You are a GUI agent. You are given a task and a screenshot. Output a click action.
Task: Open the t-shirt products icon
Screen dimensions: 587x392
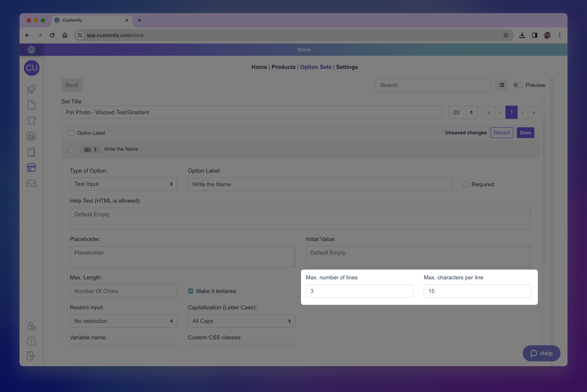31,120
